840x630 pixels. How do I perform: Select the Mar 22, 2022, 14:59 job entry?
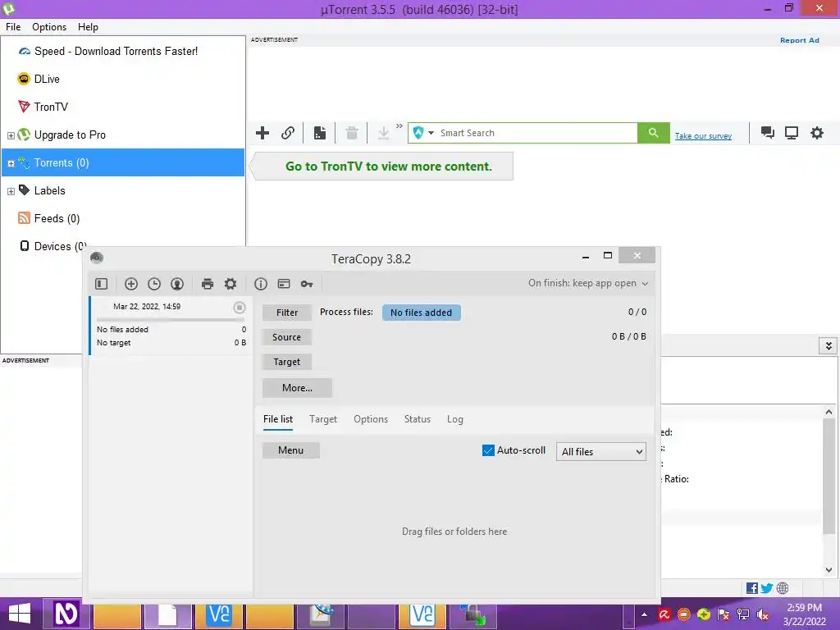tap(171, 325)
